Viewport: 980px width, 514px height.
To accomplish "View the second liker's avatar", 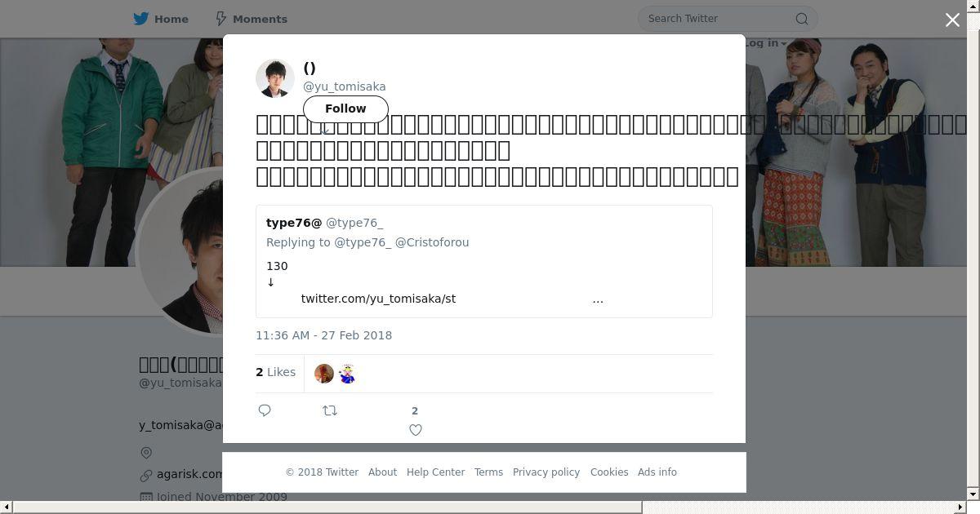I will [347, 374].
